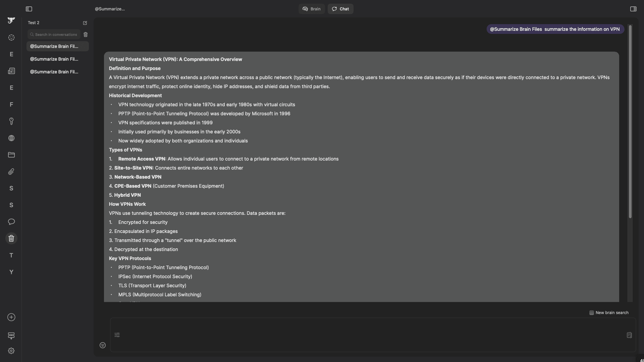Create new conversation with compose icon
This screenshot has width=644, height=362.
tap(85, 23)
